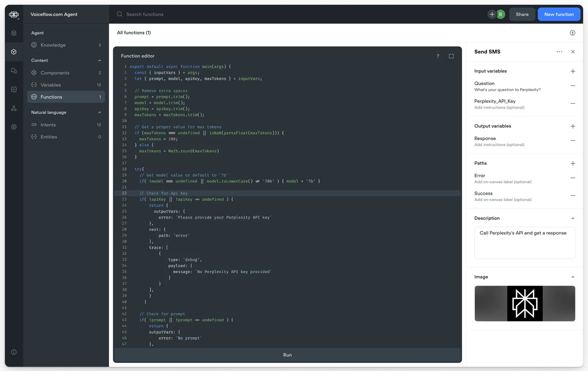Open the settings gear icon in left rail
The width and height of the screenshot is (588, 371).
(14, 127)
